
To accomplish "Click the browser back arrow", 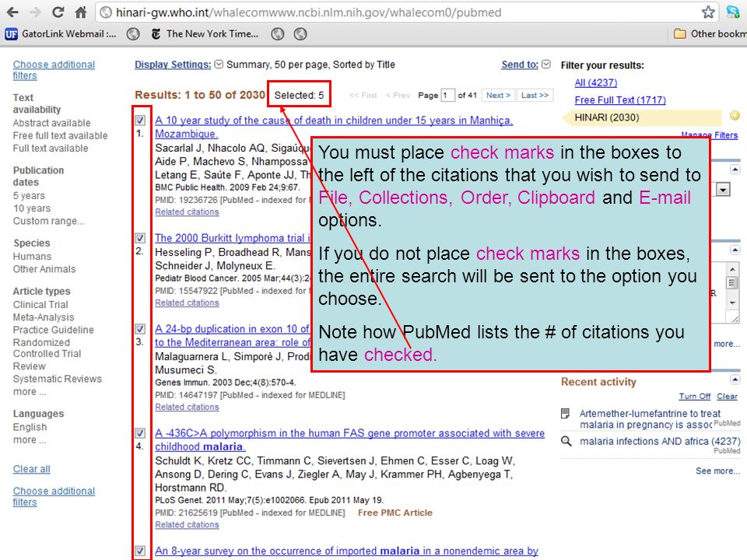I will 13,12.
